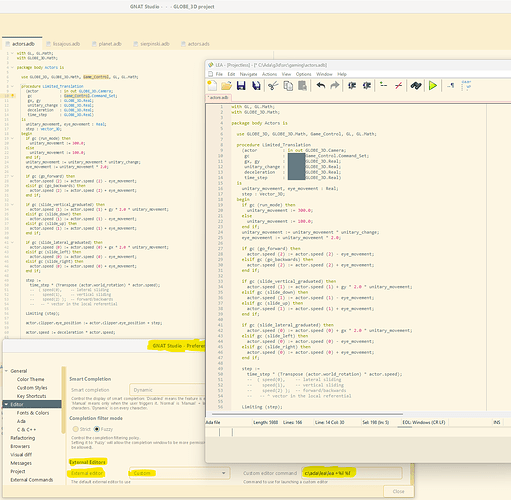Select Fonts & Colors preferences page

(33, 413)
